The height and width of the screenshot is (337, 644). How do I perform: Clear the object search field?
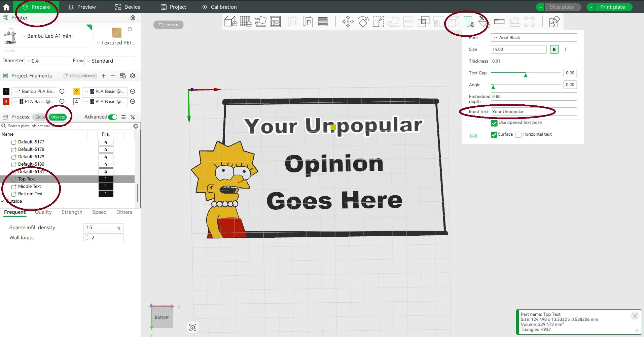click(136, 126)
